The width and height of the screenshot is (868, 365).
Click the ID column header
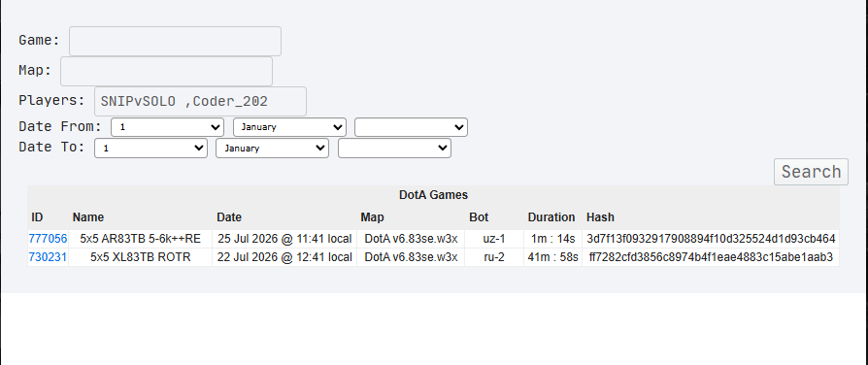(x=37, y=217)
